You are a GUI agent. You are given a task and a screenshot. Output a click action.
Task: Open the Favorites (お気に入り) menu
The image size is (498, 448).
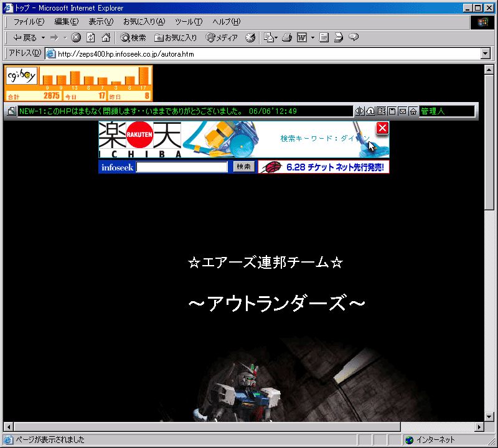point(144,22)
